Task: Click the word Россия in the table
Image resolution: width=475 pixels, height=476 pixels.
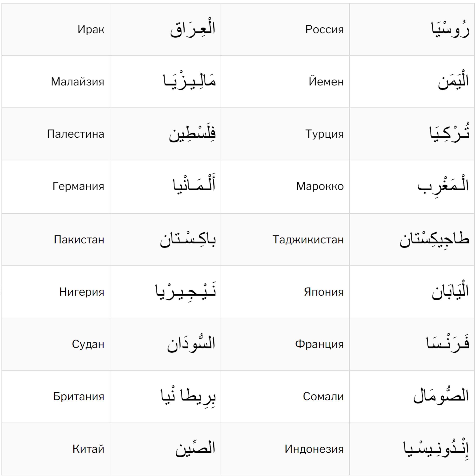Action: [x=324, y=29]
